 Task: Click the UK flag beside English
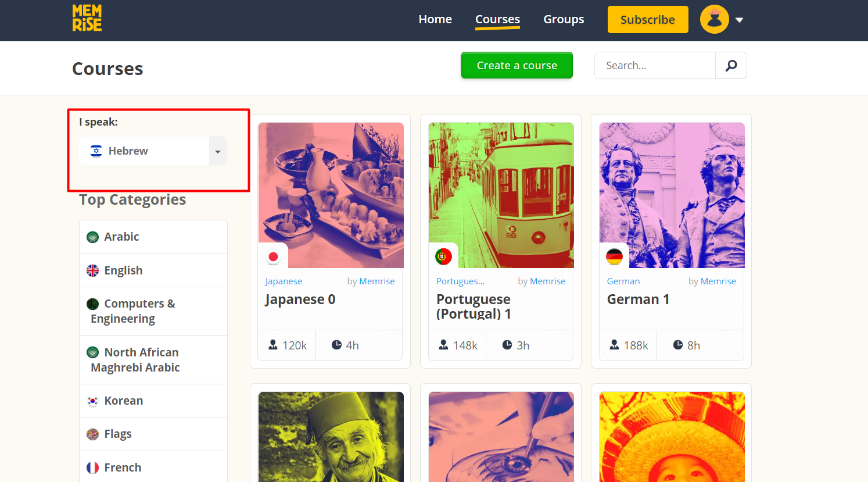click(x=92, y=270)
